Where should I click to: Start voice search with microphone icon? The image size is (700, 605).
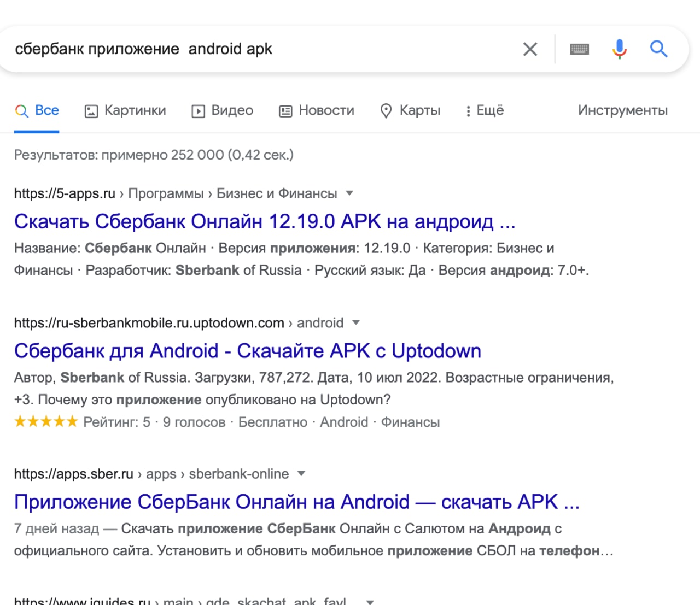(619, 49)
